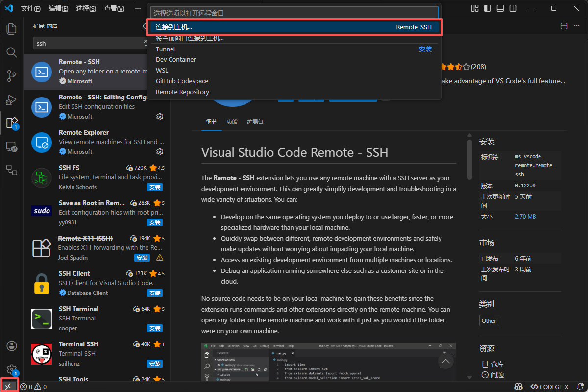The height and width of the screenshot is (392, 588).
Task: Open 选择(S) menu
Action: coord(86,8)
